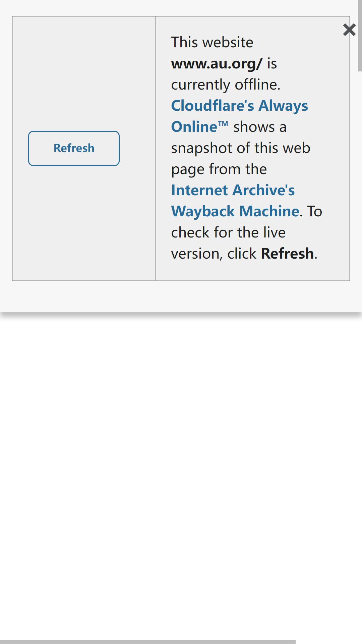
Task: Click the Refresh button
Action: tap(74, 148)
